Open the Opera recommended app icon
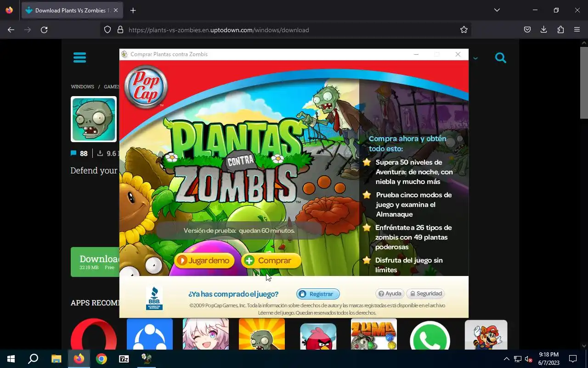Viewport: 588px width, 368px height. pos(94,334)
